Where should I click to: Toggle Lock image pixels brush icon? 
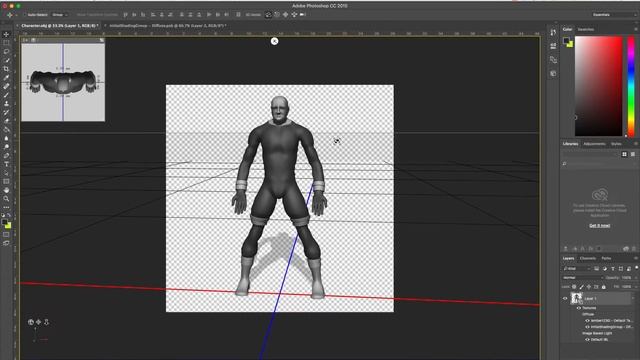[582, 287]
